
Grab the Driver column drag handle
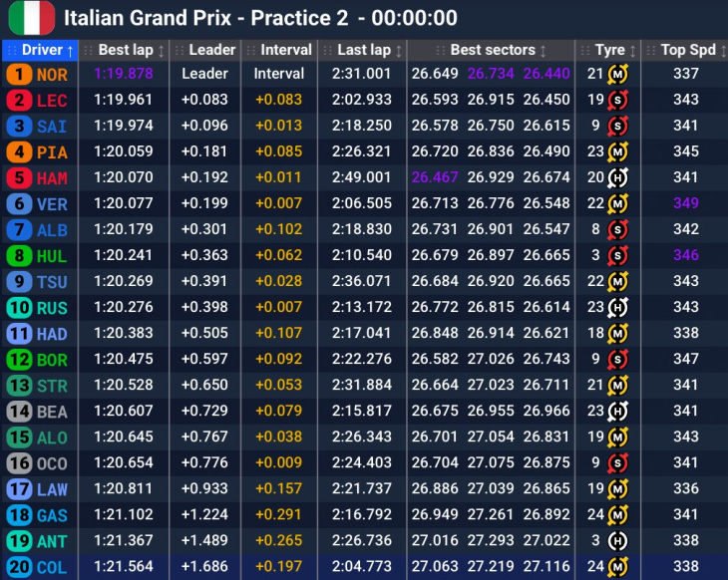(11, 50)
